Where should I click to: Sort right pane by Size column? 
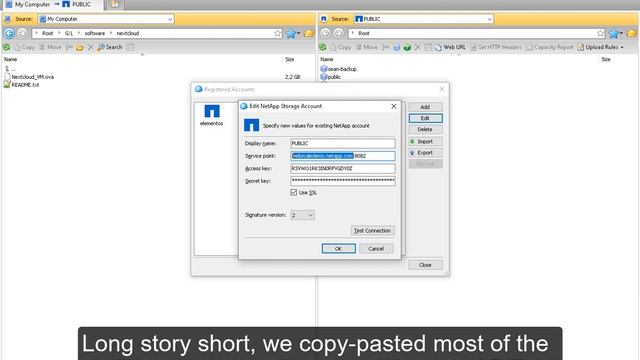coord(606,59)
